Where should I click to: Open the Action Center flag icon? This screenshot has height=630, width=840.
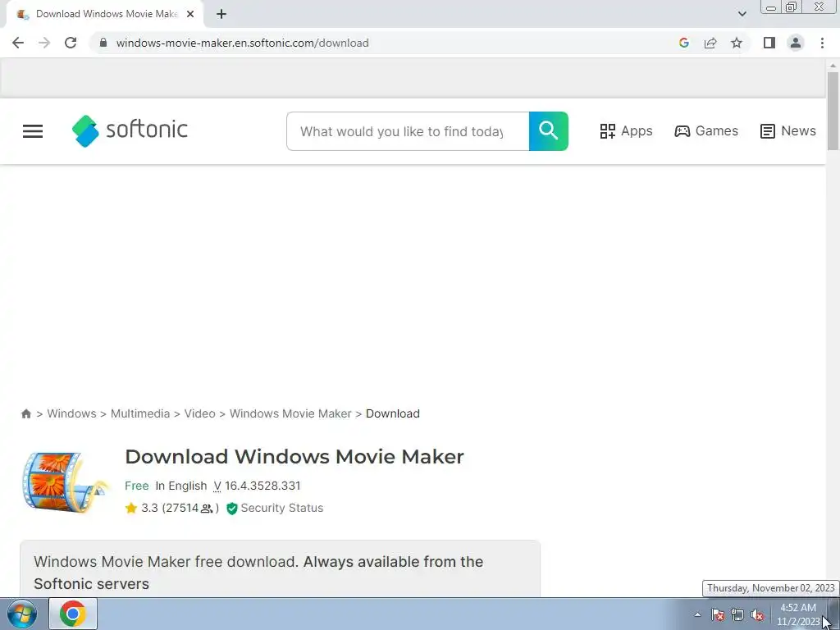click(x=718, y=614)
